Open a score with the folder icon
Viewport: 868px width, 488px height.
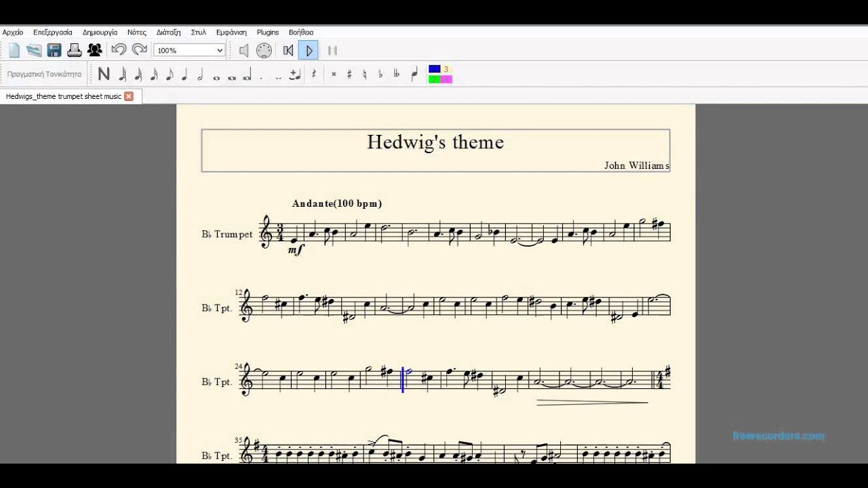point(34,50)
